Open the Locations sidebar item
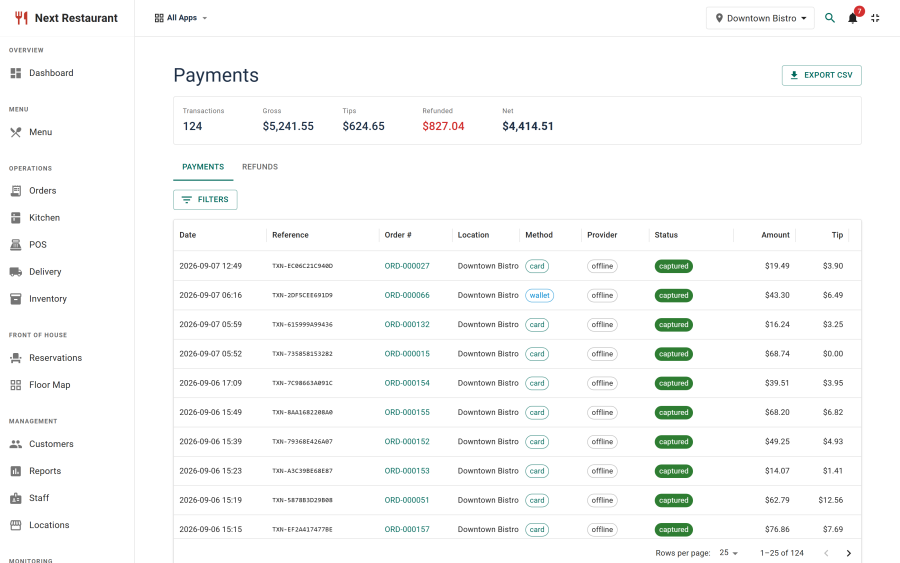 pos(67,525)
